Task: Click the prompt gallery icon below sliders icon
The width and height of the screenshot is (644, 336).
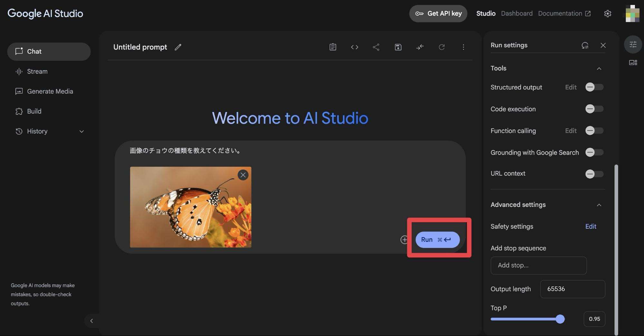Action: click(x=633, y=62)
